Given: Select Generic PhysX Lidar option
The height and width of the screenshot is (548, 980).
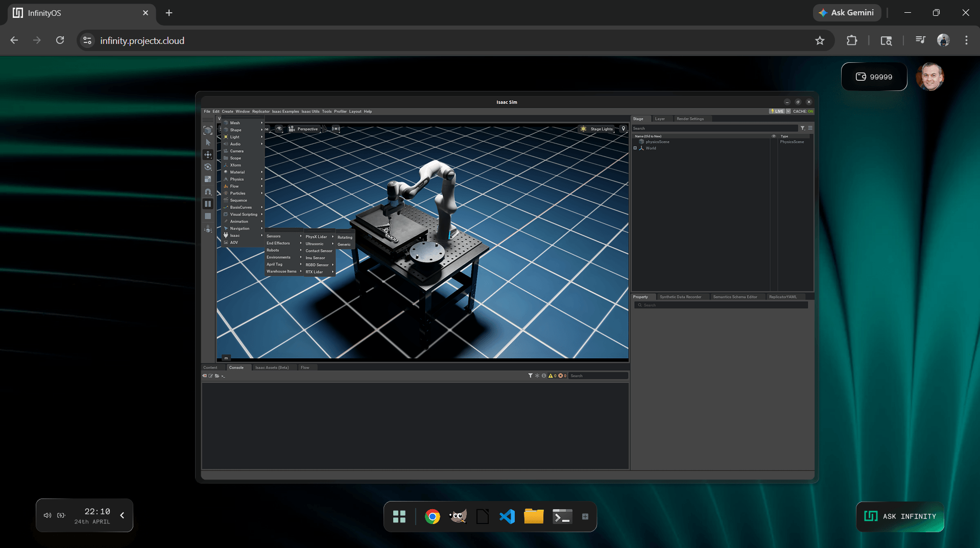Looking at the screenshot, I should tap(344, 245).
